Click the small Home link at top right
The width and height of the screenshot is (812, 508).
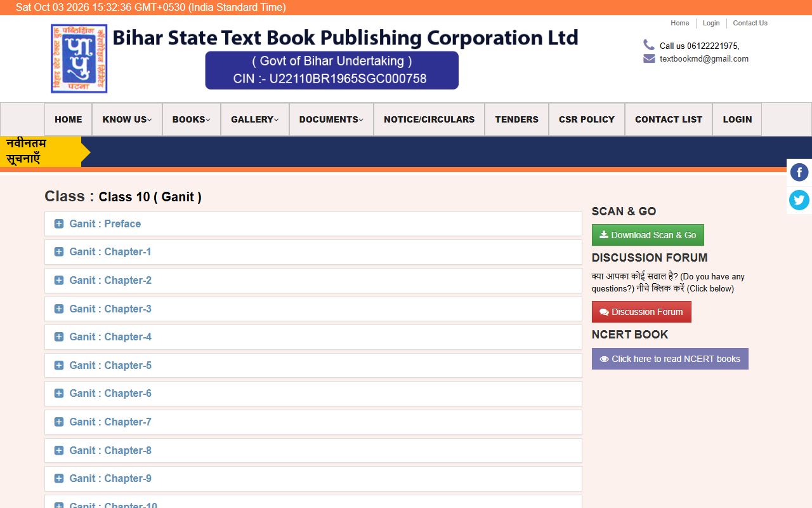point(679,23)
